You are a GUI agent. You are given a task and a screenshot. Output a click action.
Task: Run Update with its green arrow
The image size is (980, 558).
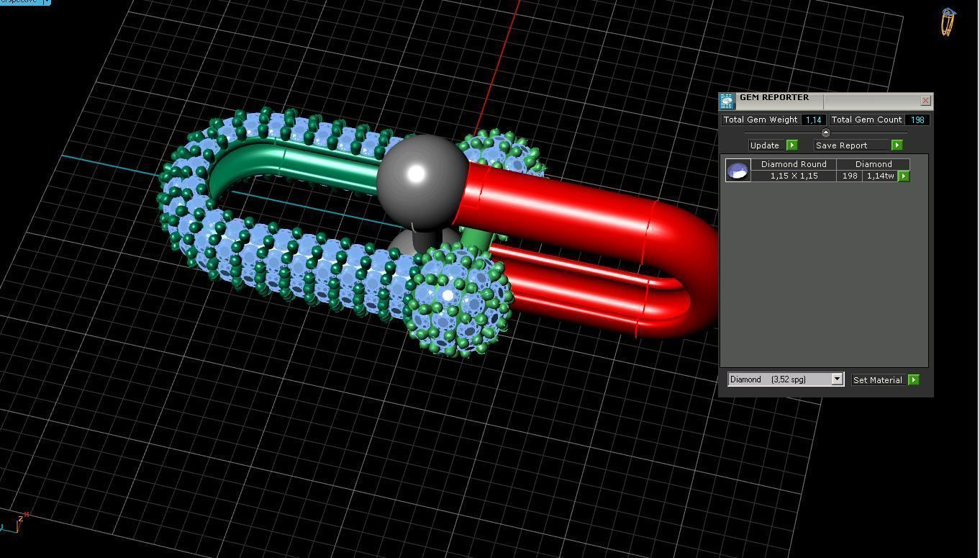click(791, 145)
